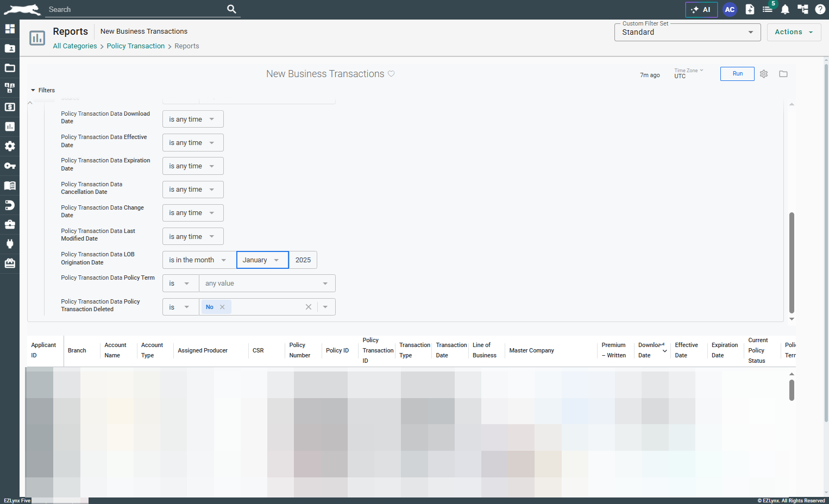Click the magnet icon in the sidebar

coord(10,205)
